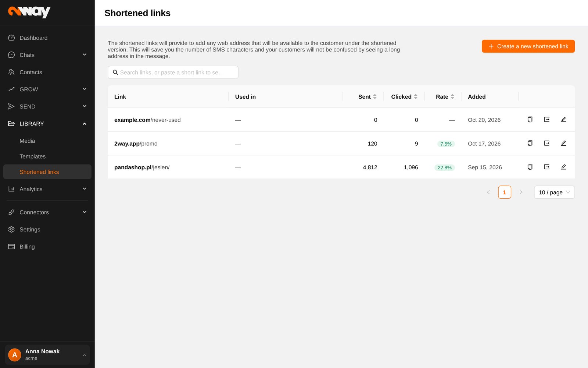
Task: Click the Shortened links page heading
Action: (137, 13)
